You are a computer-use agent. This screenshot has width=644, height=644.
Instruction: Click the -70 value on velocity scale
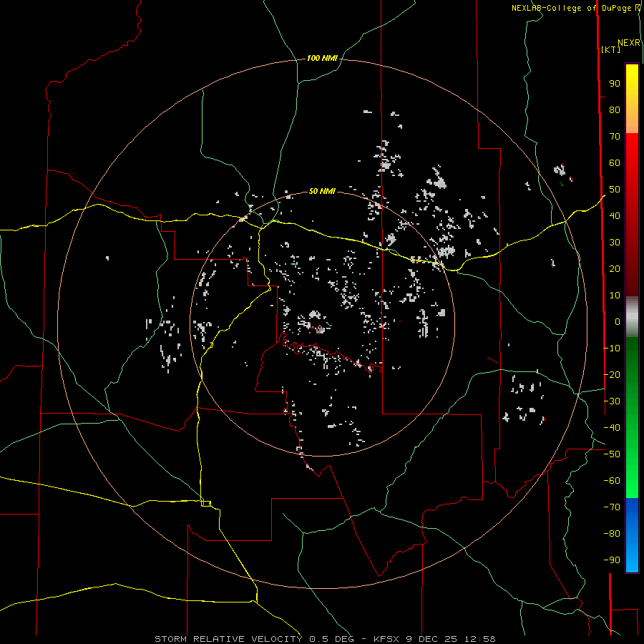[612, 507]
